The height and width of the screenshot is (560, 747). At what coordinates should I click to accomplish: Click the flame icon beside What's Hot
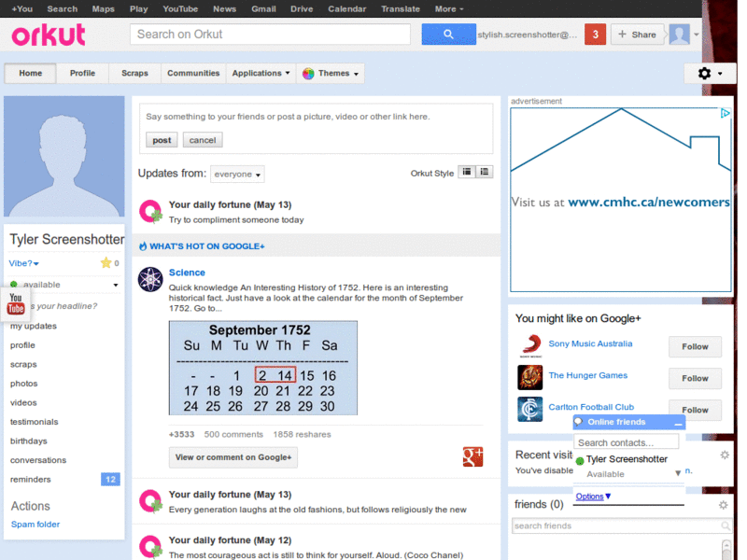click(143, 246)
